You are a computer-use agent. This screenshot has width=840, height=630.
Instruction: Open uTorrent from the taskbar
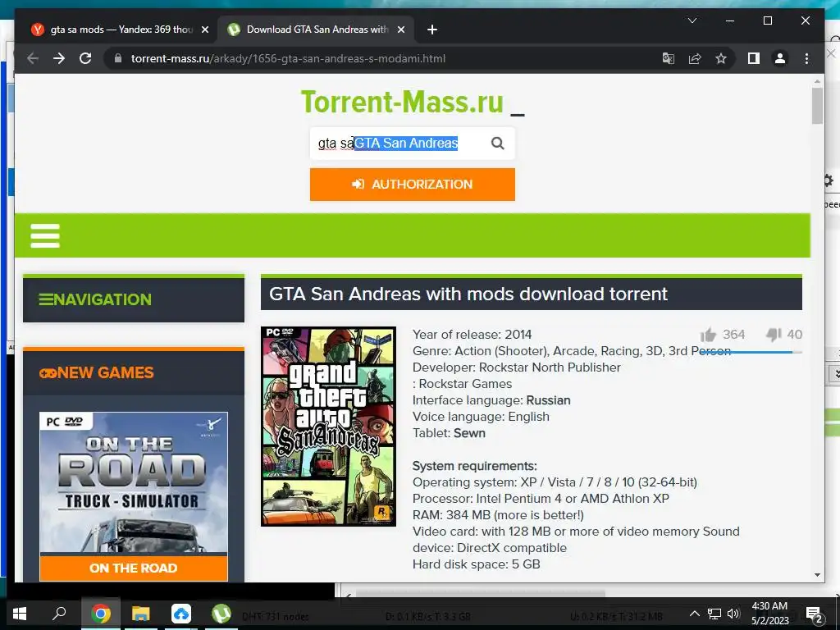click(x=221, y=614)
